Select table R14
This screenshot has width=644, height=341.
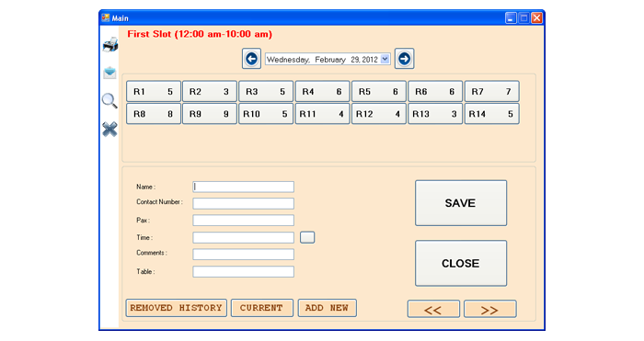[x=491, y=114]
